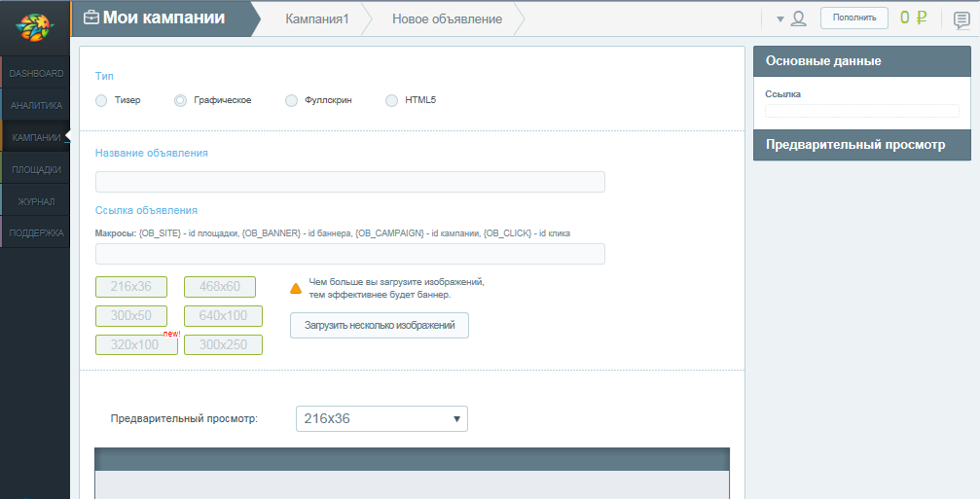Click Предварительный просмотр panel header
980x499 pixels.
point(862,145)
